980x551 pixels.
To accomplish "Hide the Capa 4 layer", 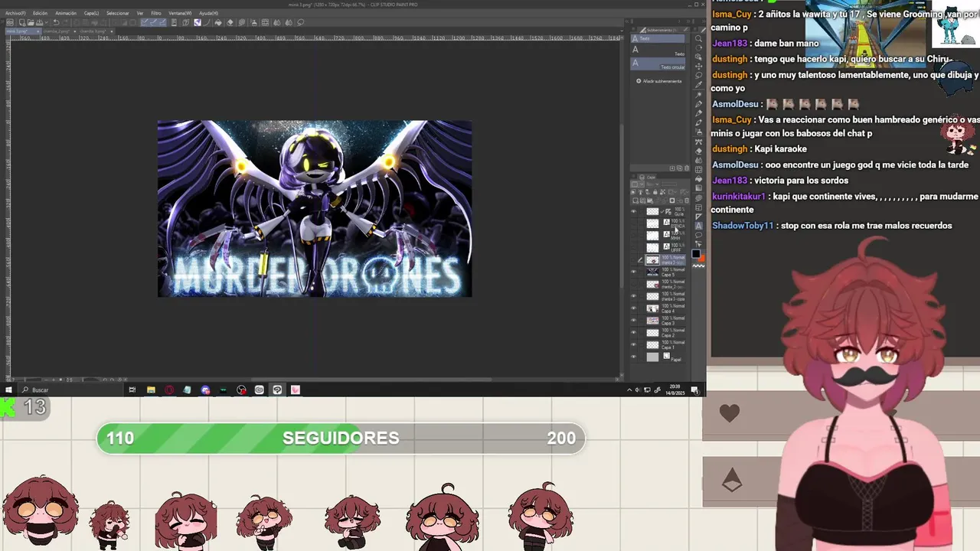I will tap(633, 308).
